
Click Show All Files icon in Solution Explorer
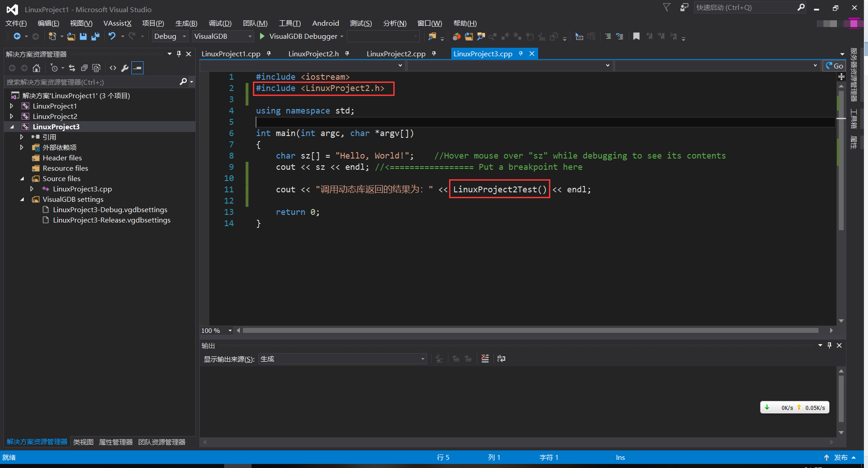click(x=96, y=68)
